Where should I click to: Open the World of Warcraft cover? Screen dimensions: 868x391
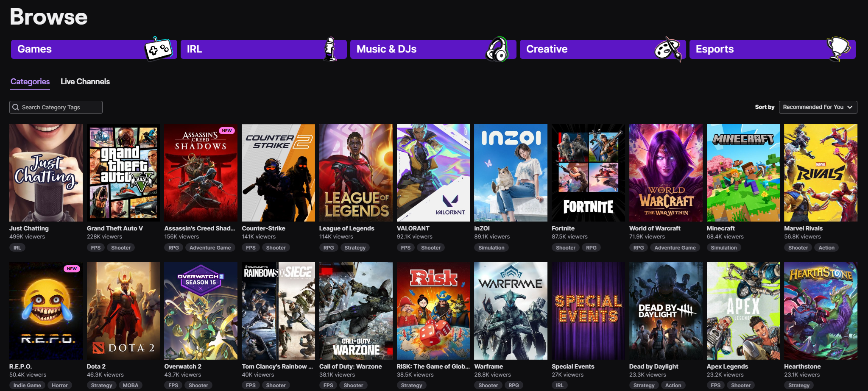(666, 173)
